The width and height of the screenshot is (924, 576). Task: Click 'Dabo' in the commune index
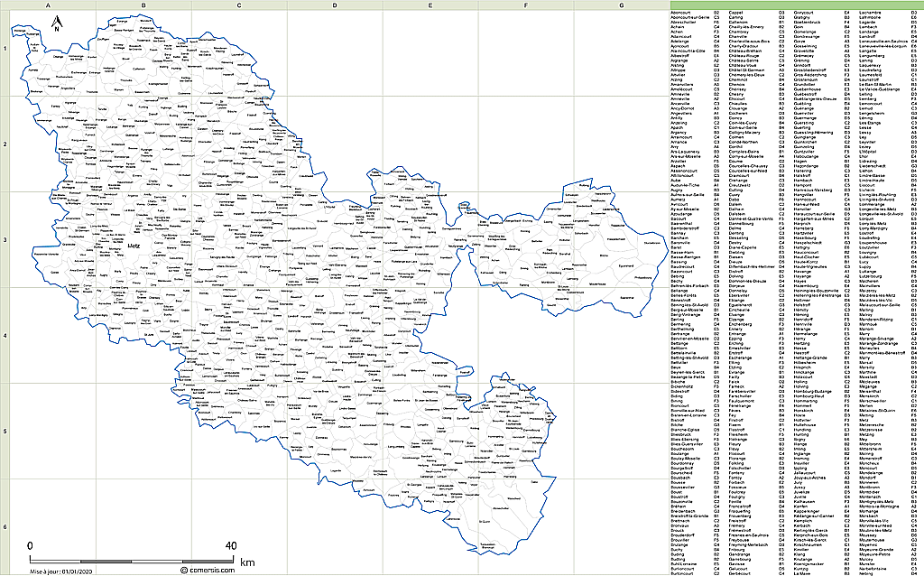(735, 200)
